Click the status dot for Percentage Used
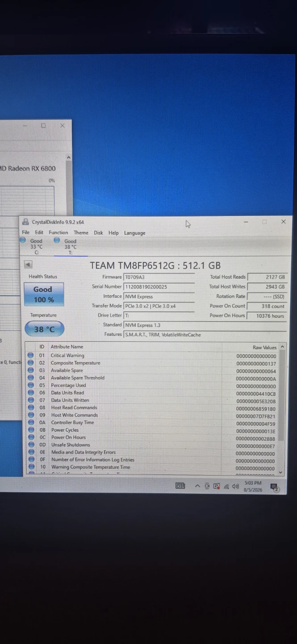Image resolution: width=297 pixels, height=644 pixels. coord(31,385)
